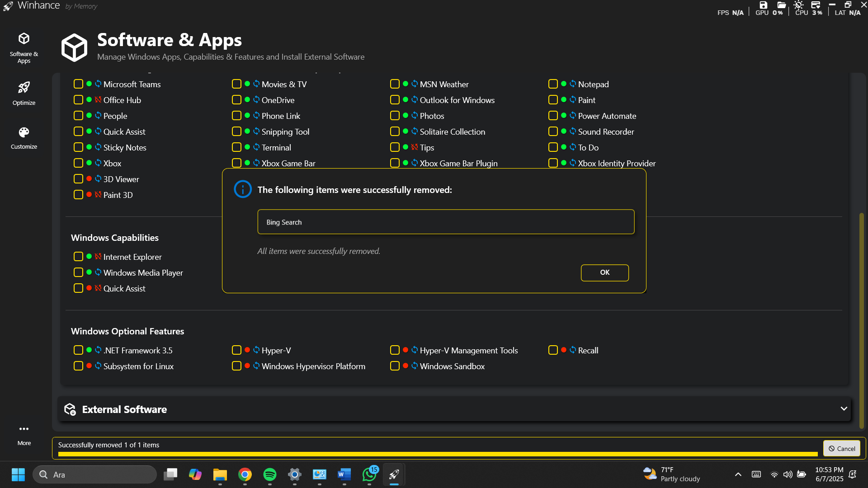The width and height of the screenshot is (868, 488).
Task: Click OK in the removal dialog
Action: [x=605, y=272]
